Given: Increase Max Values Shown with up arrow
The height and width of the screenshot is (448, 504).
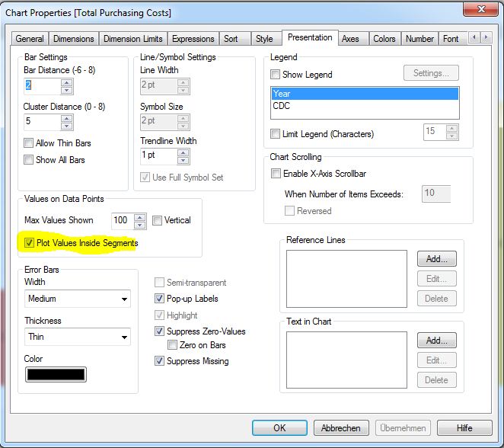Looking at the screenshot, I should tap(140, 217).
